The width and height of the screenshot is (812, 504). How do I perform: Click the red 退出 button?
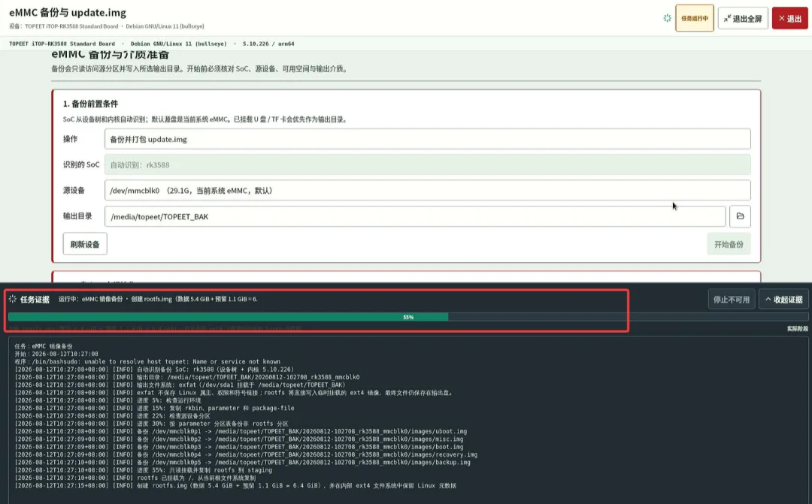point(789,19)
